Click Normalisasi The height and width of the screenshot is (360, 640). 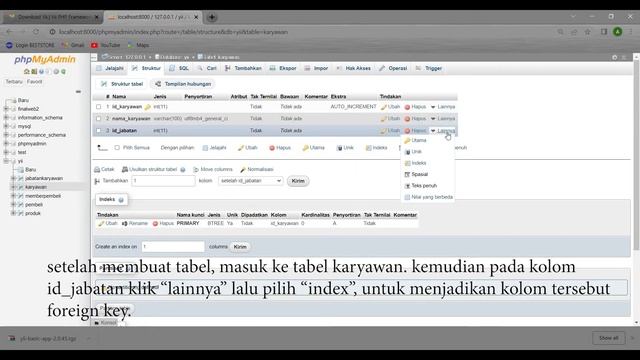point(257,169)
